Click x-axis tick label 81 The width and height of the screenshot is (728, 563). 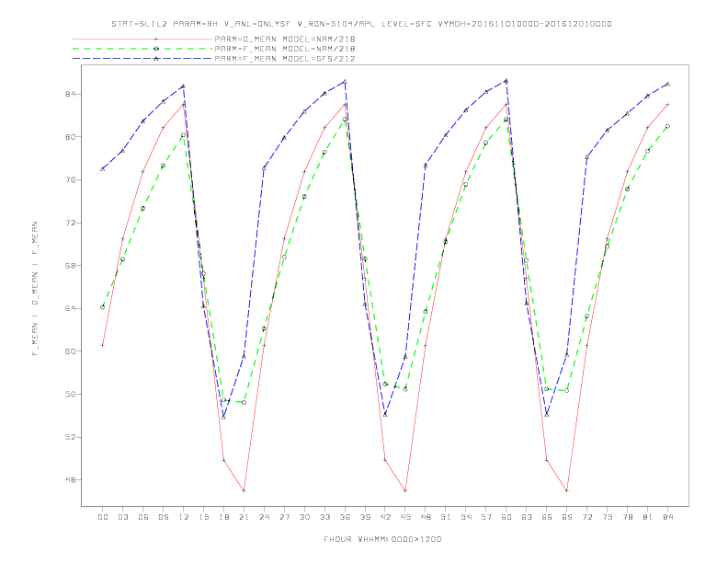(x=648, y=517)
